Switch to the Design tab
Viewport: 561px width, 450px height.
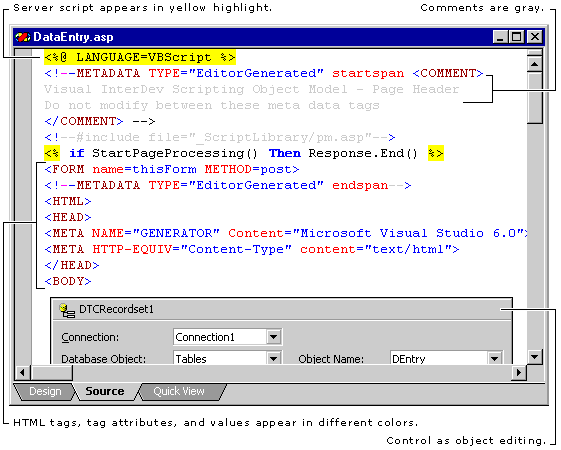[45, 392]
